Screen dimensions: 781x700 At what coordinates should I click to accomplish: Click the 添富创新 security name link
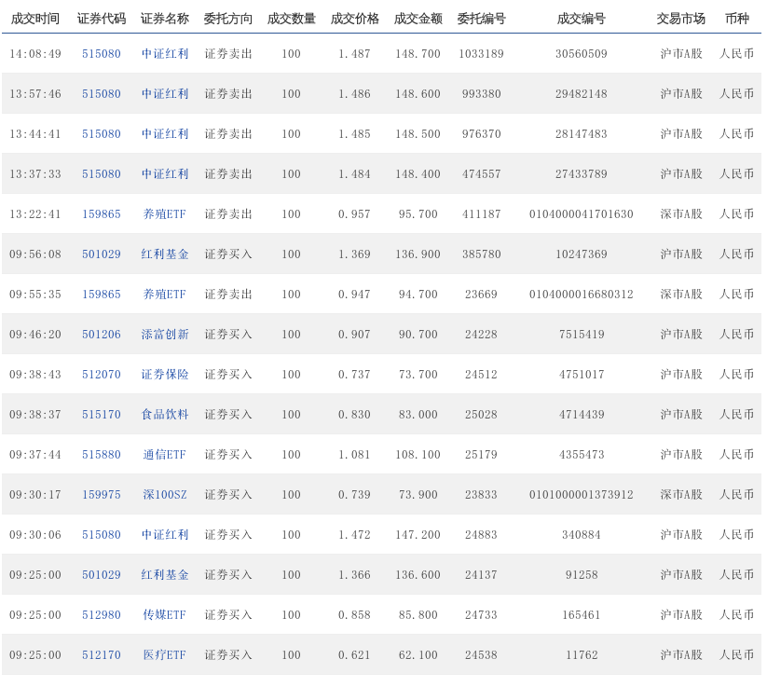pos(165,335)
